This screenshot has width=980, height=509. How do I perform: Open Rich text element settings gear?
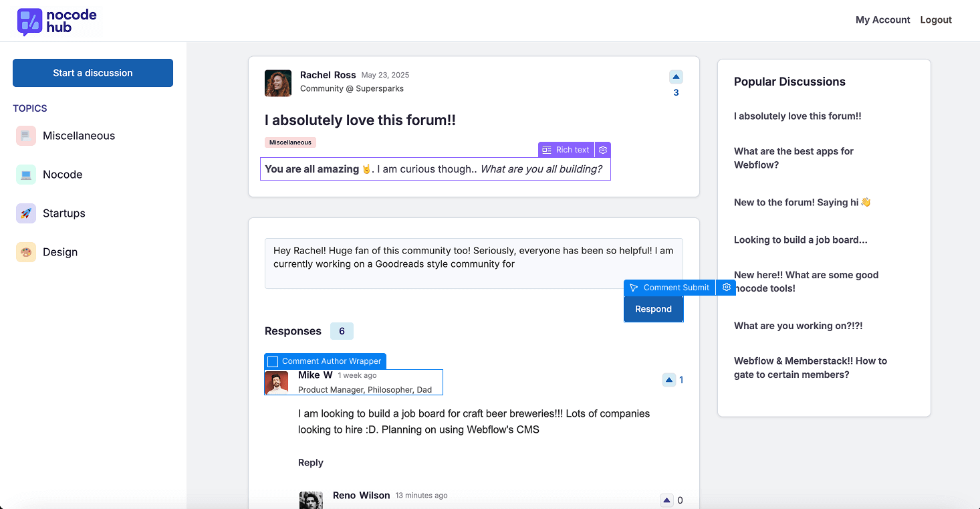coord(602,150)
